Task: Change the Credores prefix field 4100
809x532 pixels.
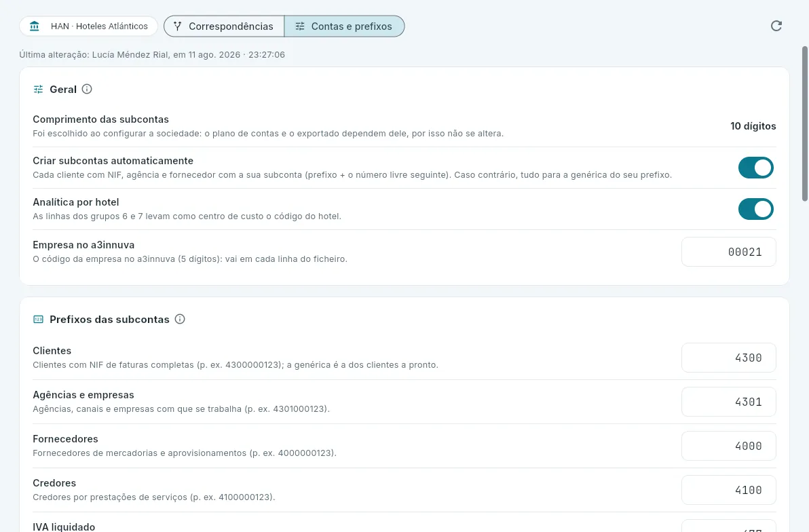Action: point(728,490)
